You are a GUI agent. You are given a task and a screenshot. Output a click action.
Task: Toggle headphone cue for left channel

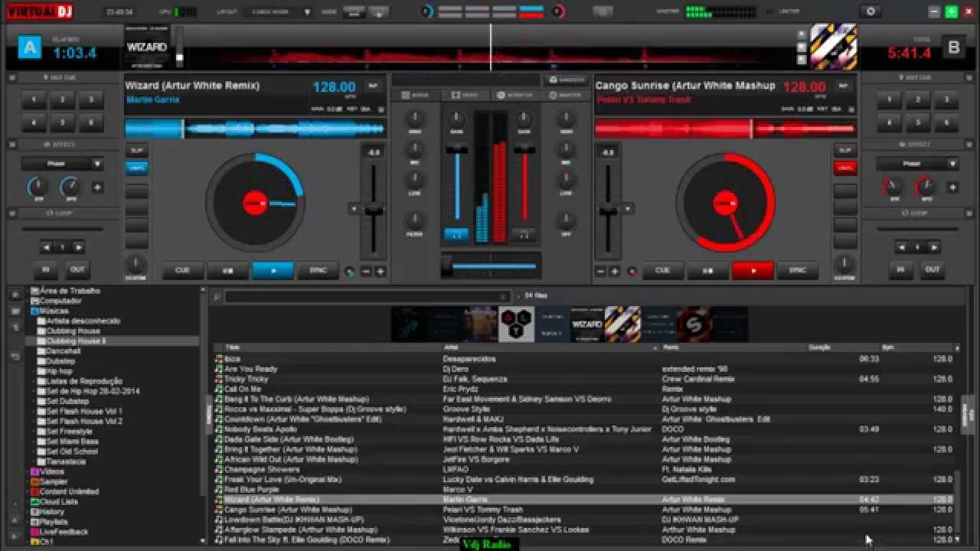click(457, 234)
